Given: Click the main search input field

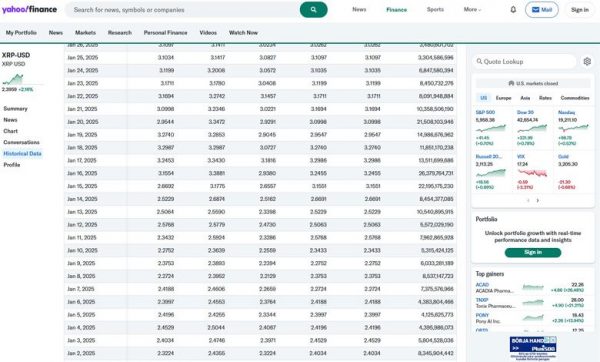Looking at the screenshot, I should tap(183, 10).
